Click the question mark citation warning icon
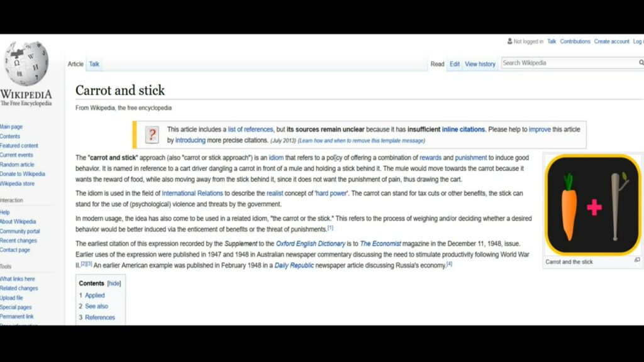 152,134
